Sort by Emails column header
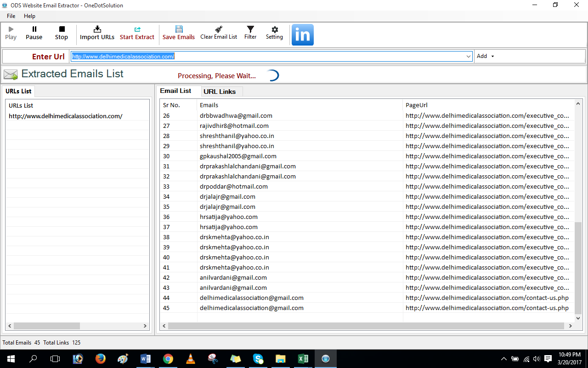This screenshot has height=368, width=588. click(x=300, y=105)
